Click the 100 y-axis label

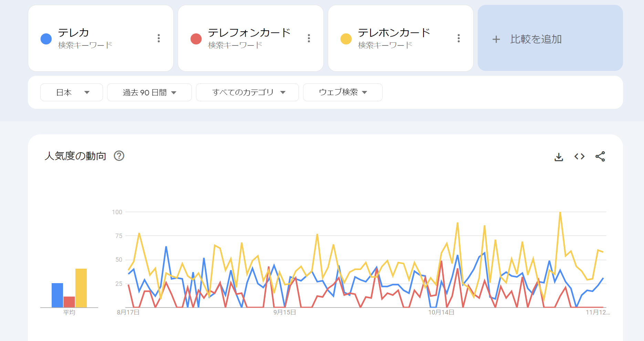tap(117, 212)
